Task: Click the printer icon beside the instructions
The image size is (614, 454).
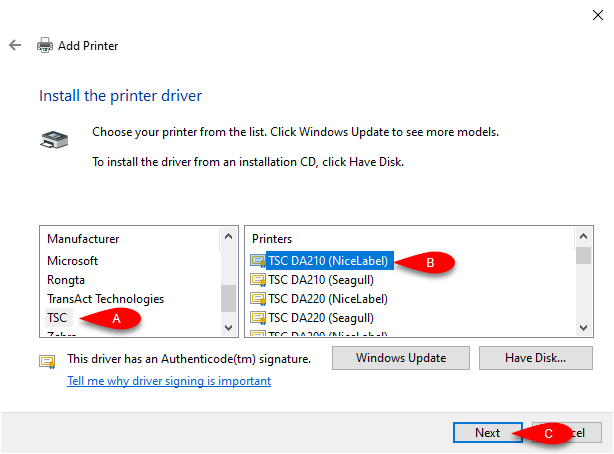Action: (x=54, y=140)
